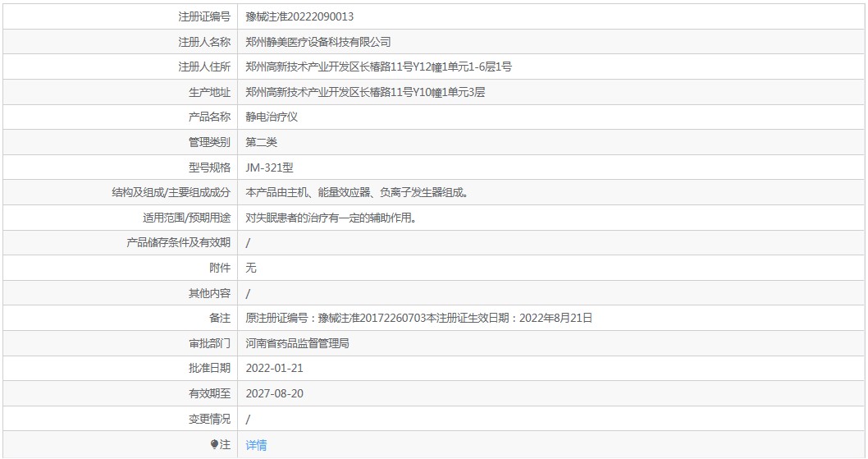Select registrant address ending 1-6层1号
Viewport: 868px width, 459px height.
click(x=379, y=67)
